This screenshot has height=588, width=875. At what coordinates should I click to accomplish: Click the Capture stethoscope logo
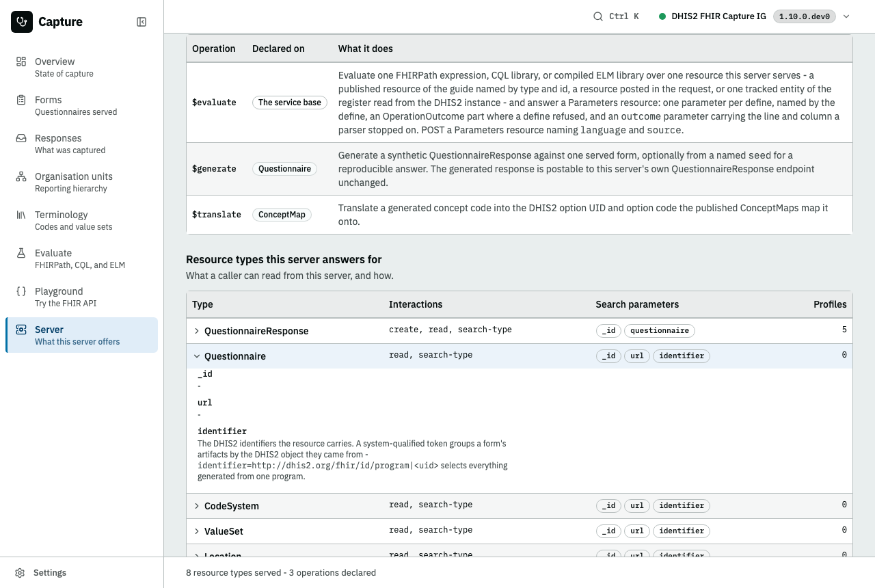click(x=22, y=22)
